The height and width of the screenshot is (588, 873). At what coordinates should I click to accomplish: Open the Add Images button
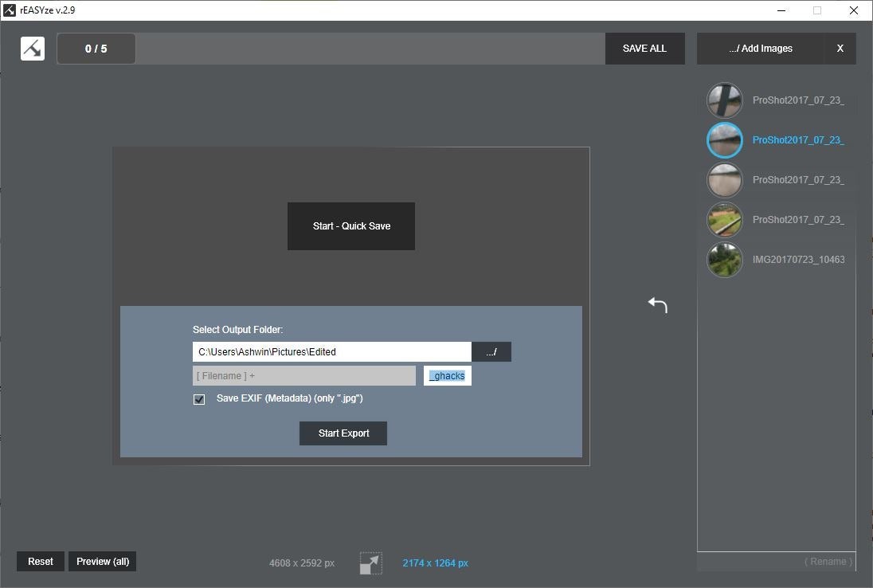[761, 49]
